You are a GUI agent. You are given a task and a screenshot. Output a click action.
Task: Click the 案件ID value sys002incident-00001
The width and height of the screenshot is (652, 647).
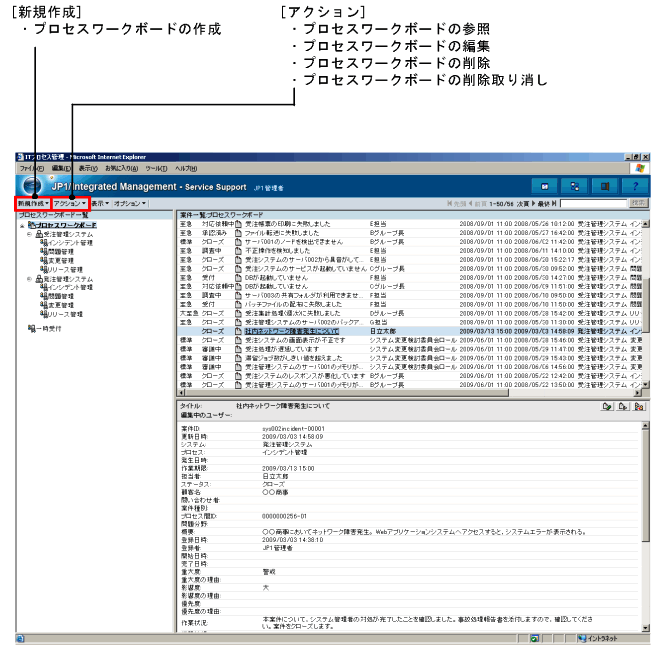[x=294, y=428]
